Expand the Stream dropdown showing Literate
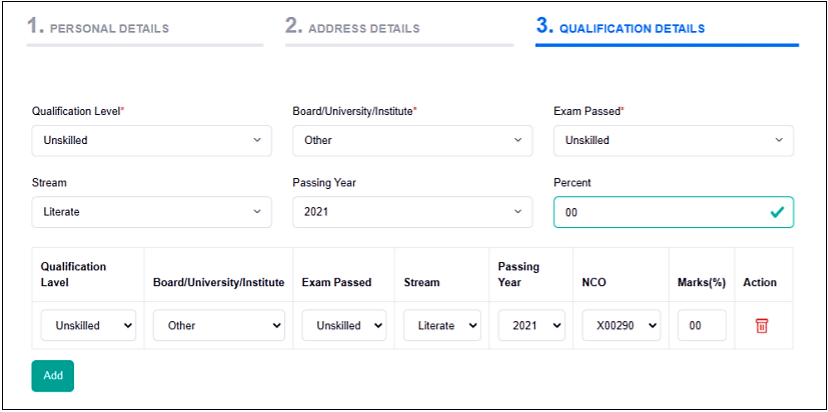 click(x=151, y=212)
